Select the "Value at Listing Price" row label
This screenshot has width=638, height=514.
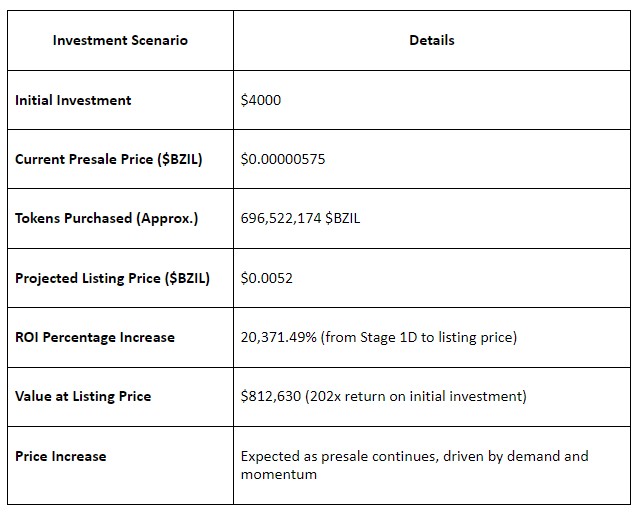click(83, 396)
